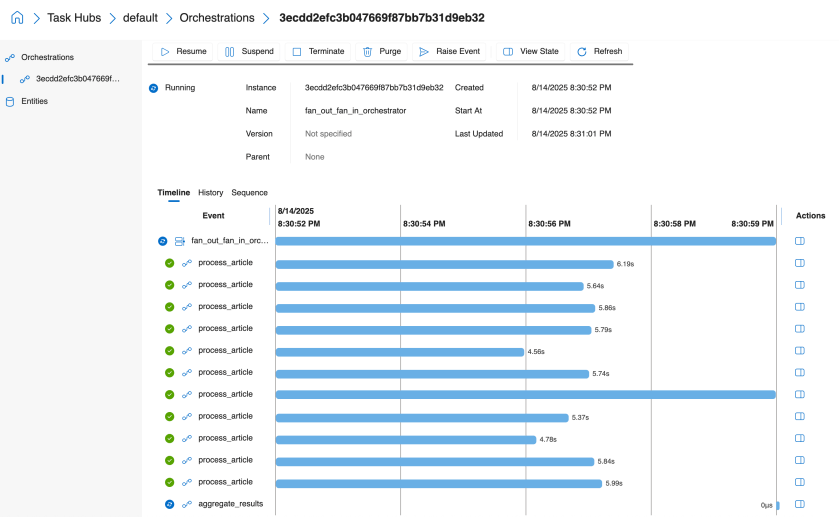Select the 3ecdd2efc3b047669f… sidebar item
The image size is (839, 517).
tap(78, 79)
